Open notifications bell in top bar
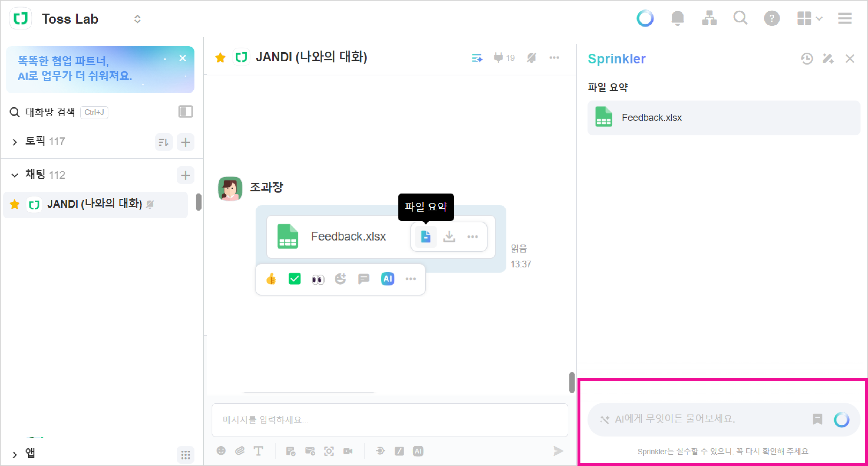868x466 pixels. tap(677, 18)
